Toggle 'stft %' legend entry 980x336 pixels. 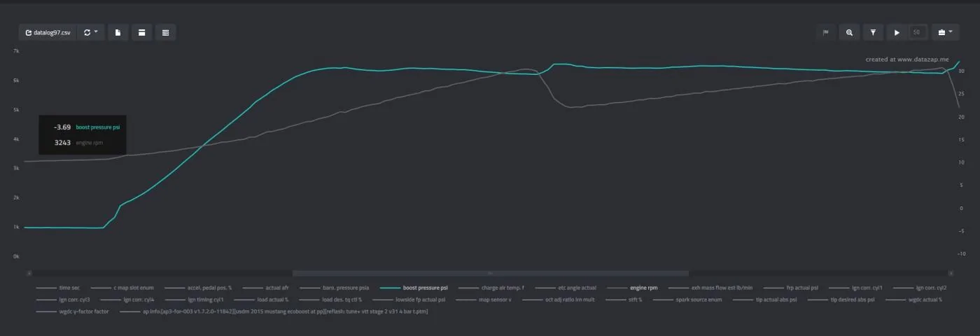623,299
